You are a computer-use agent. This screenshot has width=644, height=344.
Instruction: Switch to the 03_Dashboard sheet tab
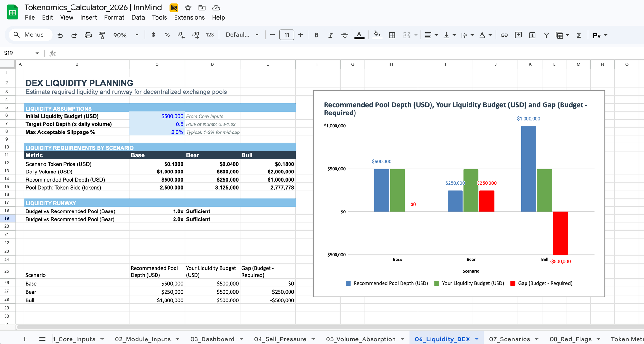point(212,339)
